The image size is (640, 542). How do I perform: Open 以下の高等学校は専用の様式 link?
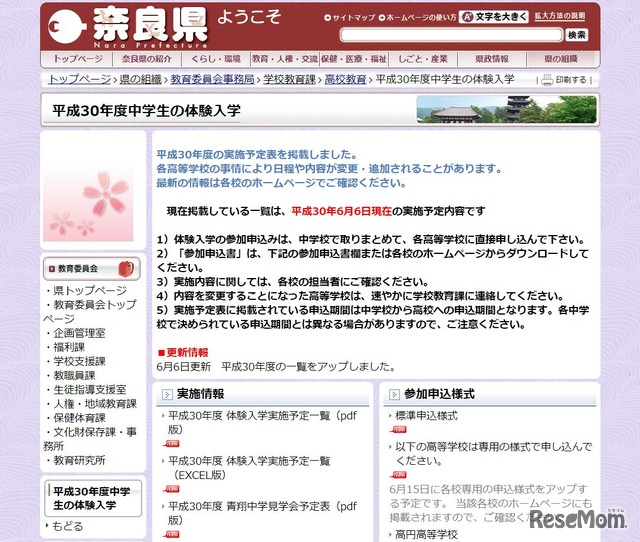pyautogui.click(x=493, y=454)
